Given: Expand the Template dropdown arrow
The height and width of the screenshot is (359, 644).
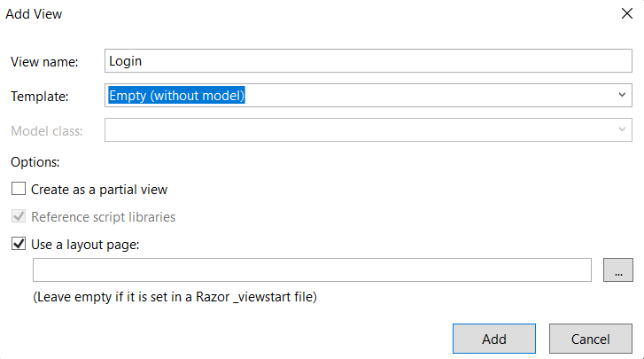Looking at the screenshot, I should (622, 95).
